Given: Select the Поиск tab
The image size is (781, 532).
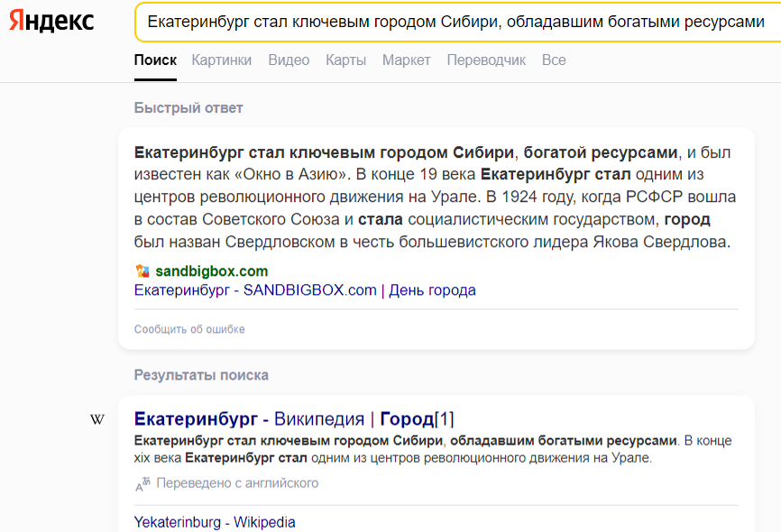Looking at the screenshot, I should (155, 60).
